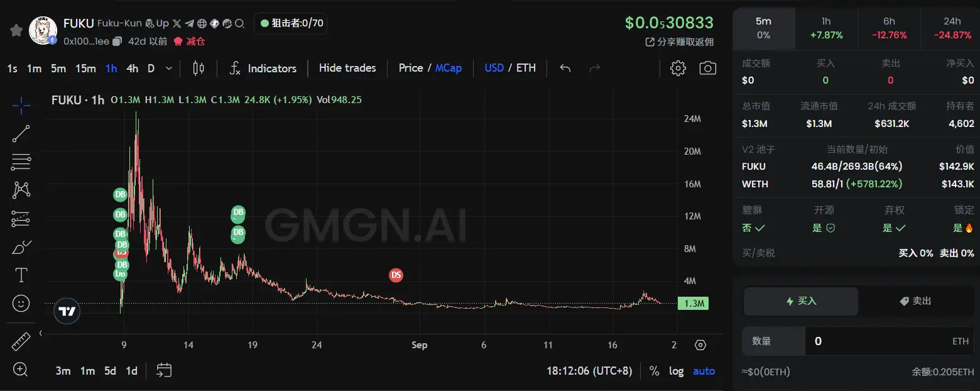Select the 卖出 sell tab
Screen dimensions: 980x391
(915, 301)
